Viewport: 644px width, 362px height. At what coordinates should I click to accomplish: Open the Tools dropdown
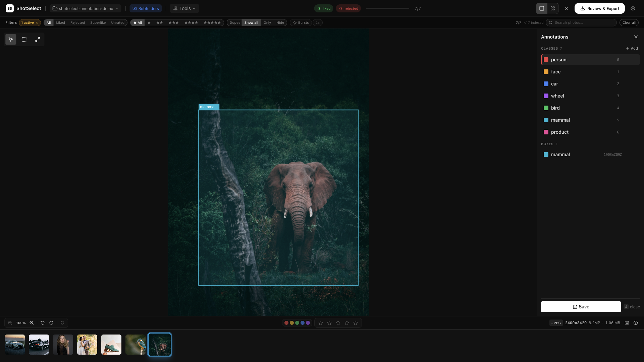click(184, 8)
